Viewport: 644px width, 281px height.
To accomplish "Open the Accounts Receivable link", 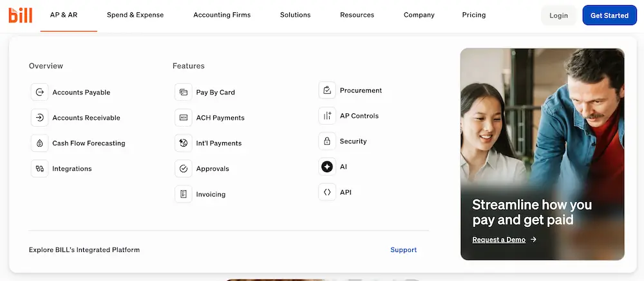I will tap(86, 118).
